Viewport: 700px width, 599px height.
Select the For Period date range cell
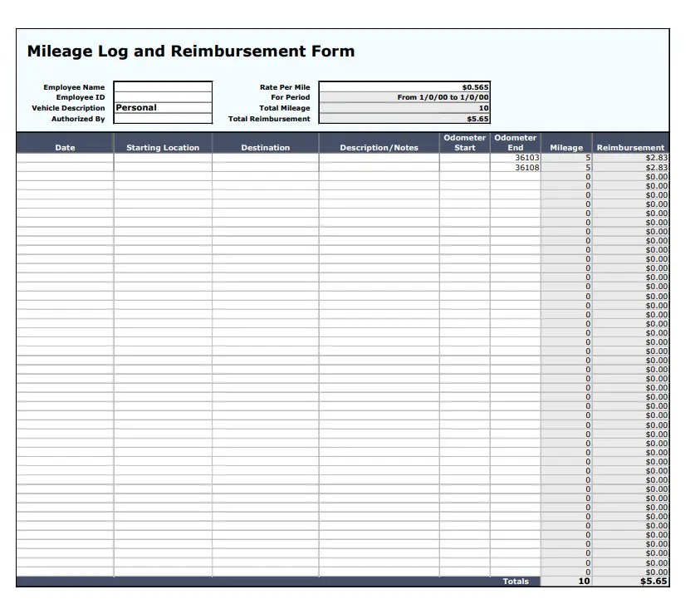tap(404, 97)
